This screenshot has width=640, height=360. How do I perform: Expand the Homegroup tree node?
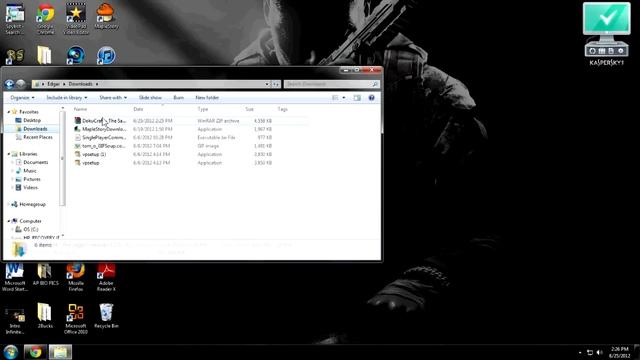coord(9,204)
